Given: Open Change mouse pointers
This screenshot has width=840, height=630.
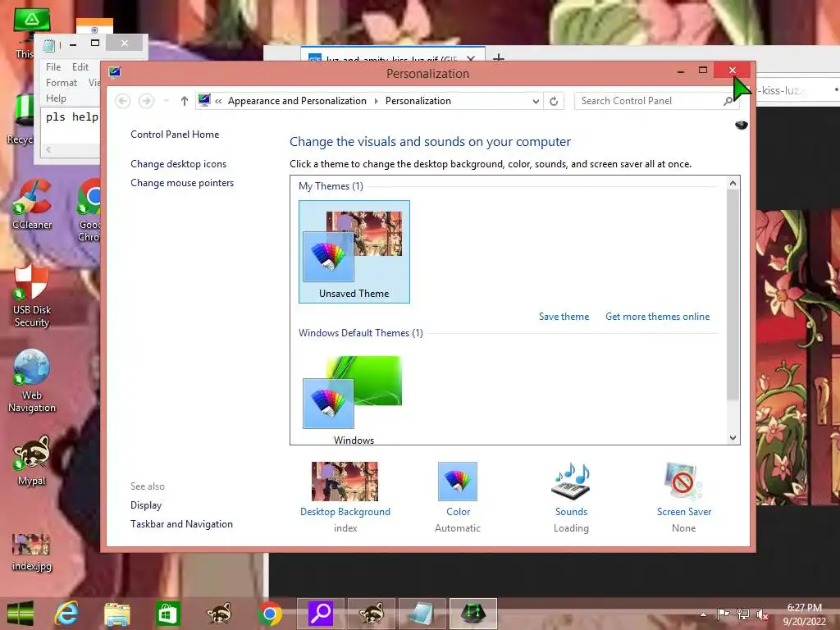Looking at the screenshot, I should 182,183.
